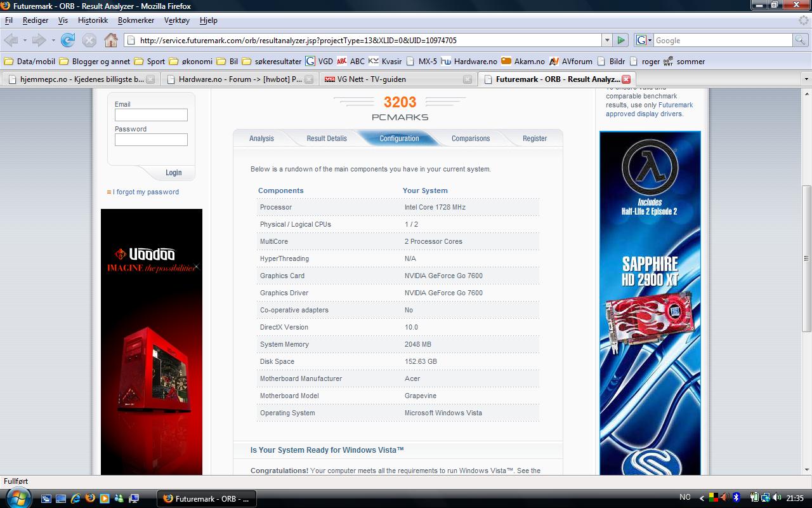This screenshot has height=508, width=812.
Task: Click the Voodoo red PC advertisement
Action: pyautogui.click(x=152, y=342)
